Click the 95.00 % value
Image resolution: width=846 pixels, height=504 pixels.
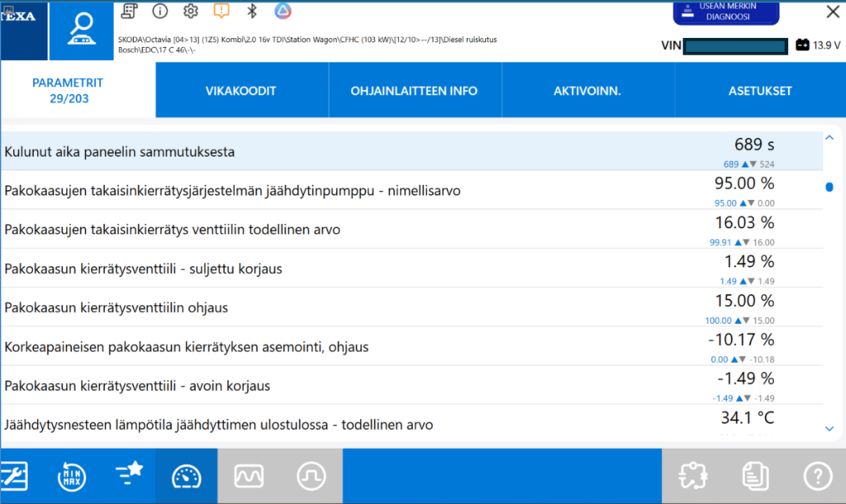tap(744, 183)
